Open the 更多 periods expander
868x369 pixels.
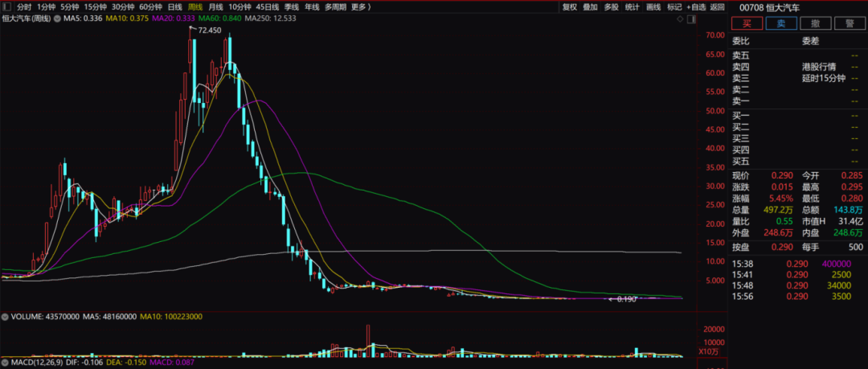pos(361,7)
